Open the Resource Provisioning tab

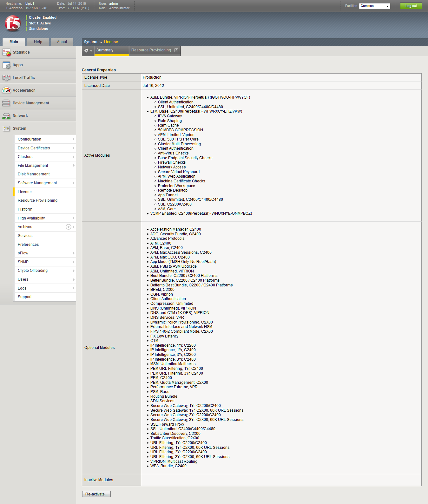pyautogui.click(x=155, y=50)
